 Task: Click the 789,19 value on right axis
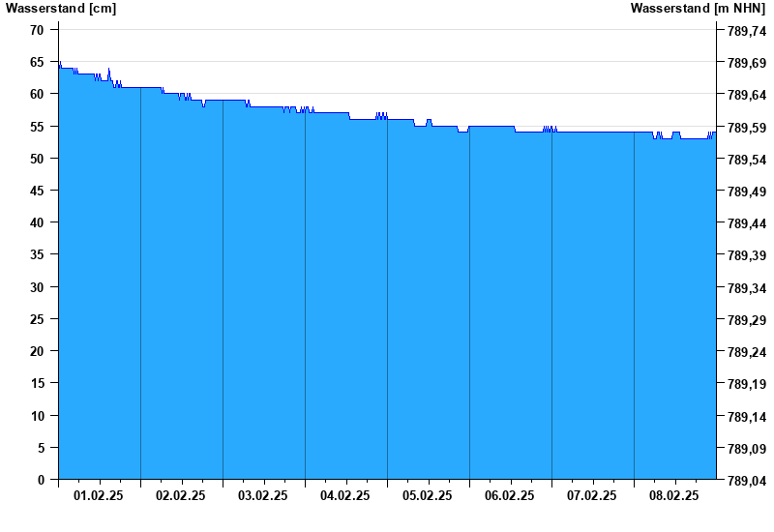pyautogui.click(x=747, y=384)
